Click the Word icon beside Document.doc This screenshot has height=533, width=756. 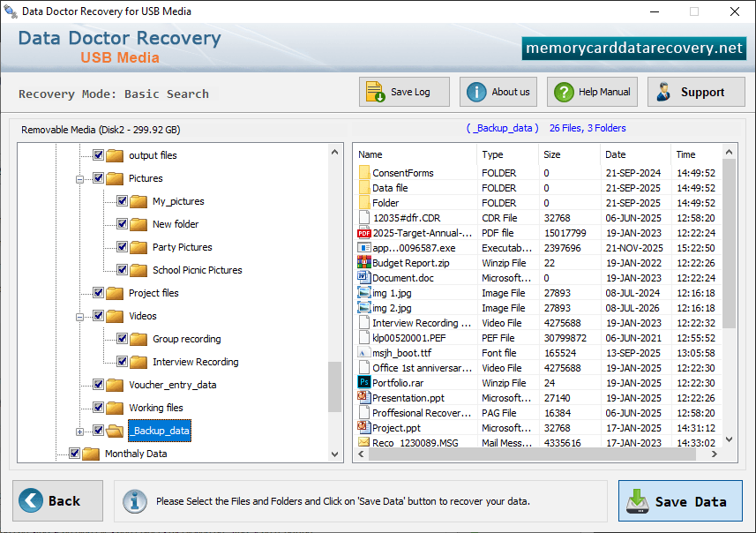point(363,277)
